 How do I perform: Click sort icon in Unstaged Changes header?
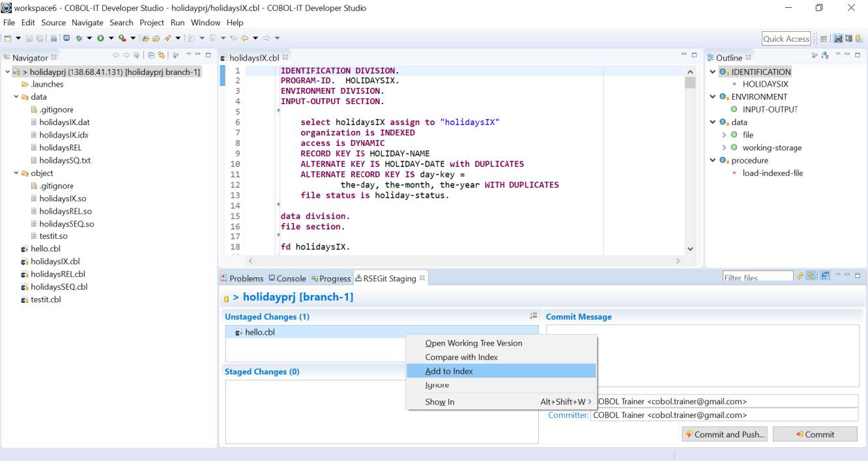(x=533, y=316)
